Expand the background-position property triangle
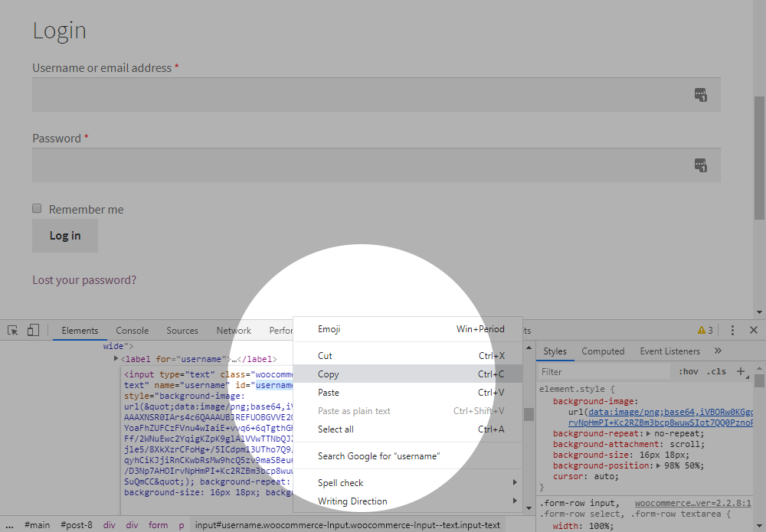 tap(659, 465)
